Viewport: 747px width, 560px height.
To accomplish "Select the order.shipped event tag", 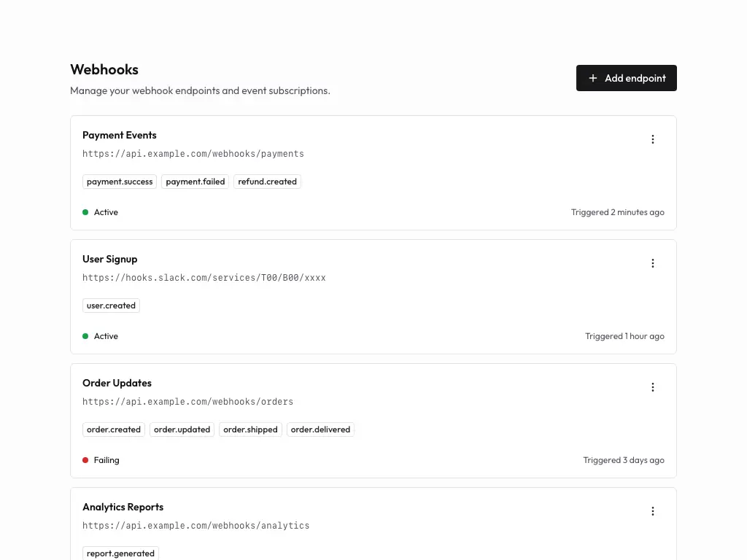I will [250, 429].
